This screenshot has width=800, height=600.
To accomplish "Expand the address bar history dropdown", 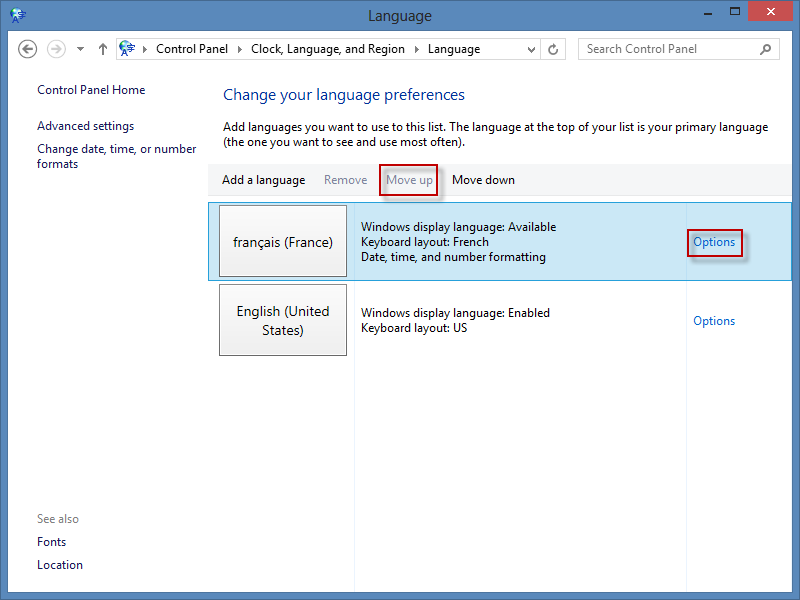I will (x=531, y=49).
